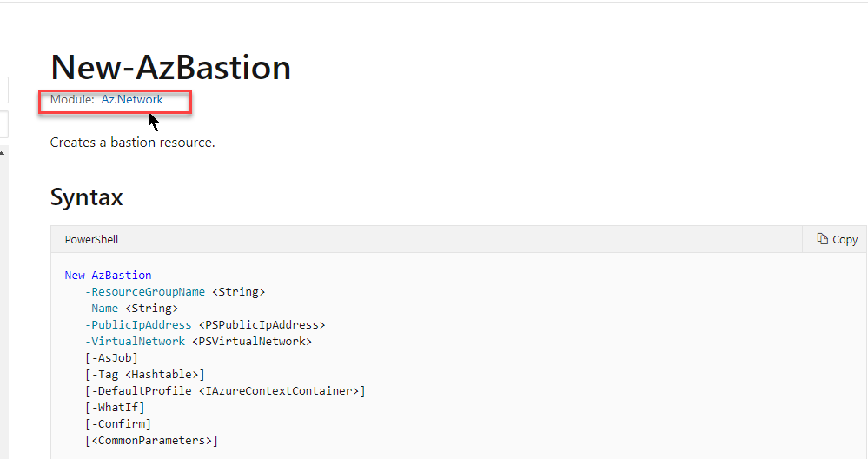The height and width of the screenshot is (459, 868).
Task: Click the clipboard icon beside Copy
Action: pos(823,239)
